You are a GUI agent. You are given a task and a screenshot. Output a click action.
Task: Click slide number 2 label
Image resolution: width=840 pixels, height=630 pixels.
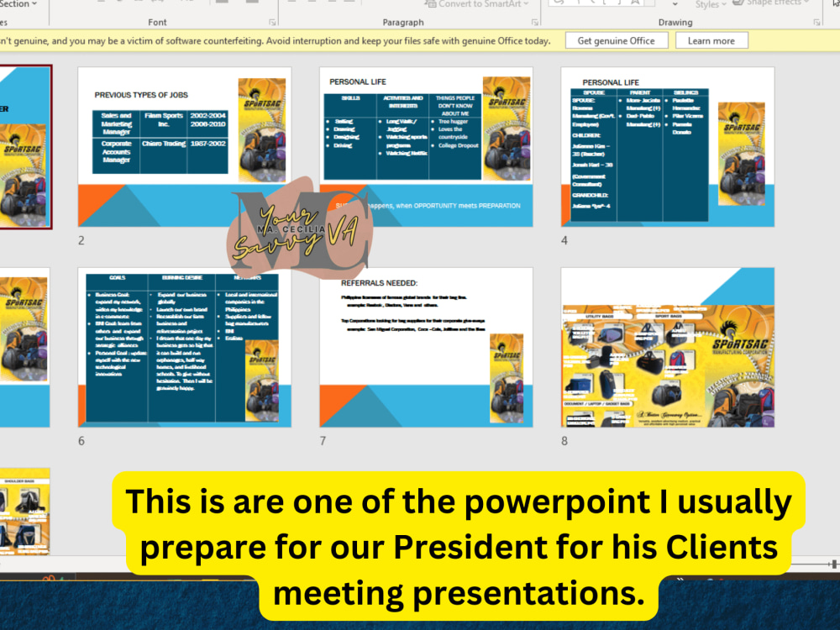81,240
